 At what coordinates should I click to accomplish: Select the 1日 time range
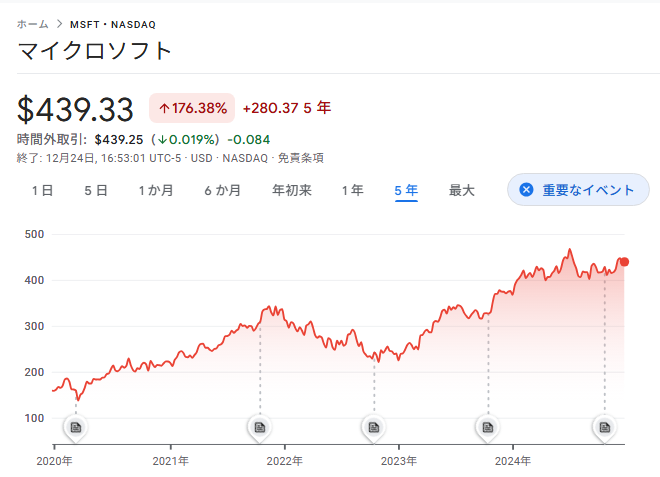click(x=43, y=190)
